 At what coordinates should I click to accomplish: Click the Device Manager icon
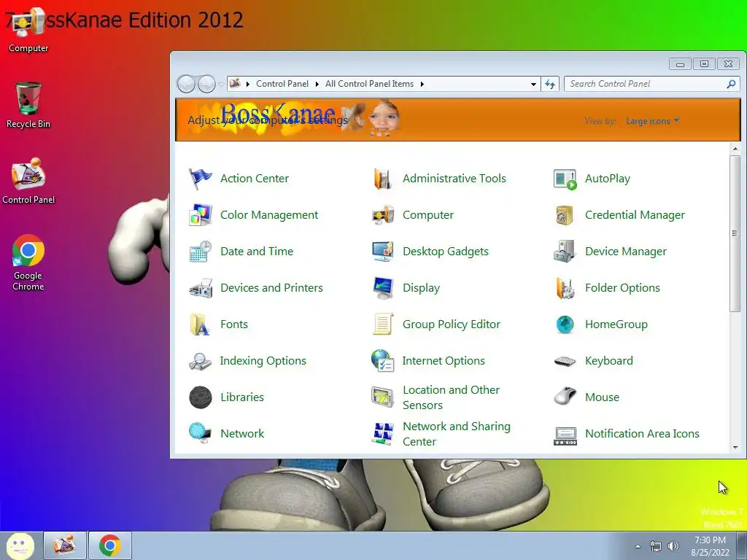tap(565, 252)
